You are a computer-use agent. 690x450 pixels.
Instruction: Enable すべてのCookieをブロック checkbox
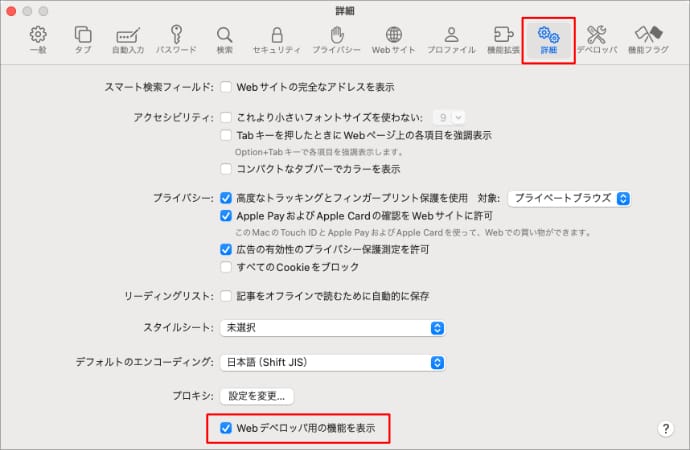click(226, 267)
